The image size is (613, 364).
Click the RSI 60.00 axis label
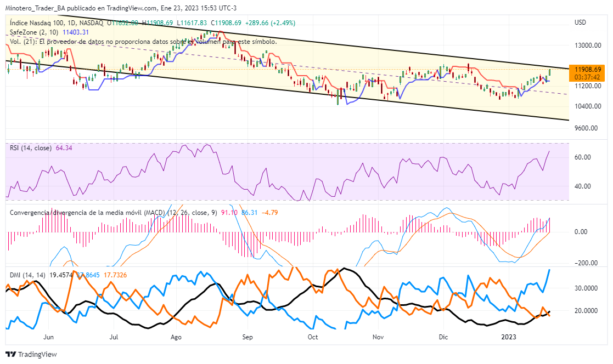click(x=582, y=157)
